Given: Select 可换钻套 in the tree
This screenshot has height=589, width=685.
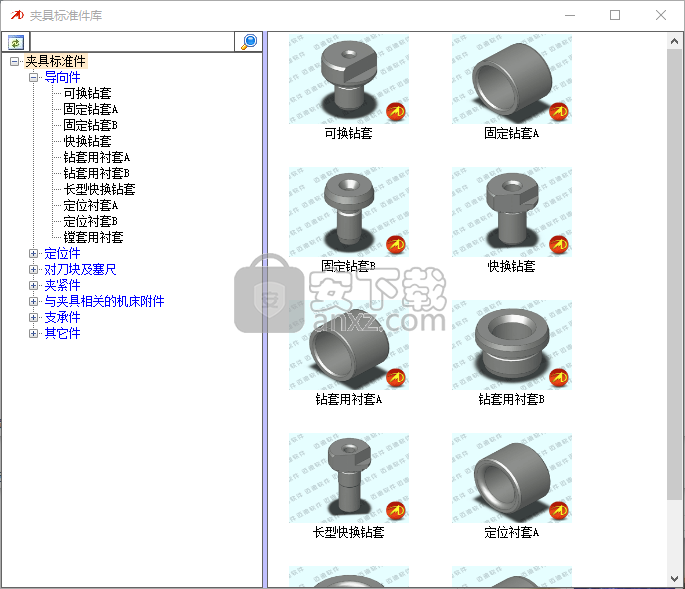Looking at the screenshot, I should (x=87, y=93).
